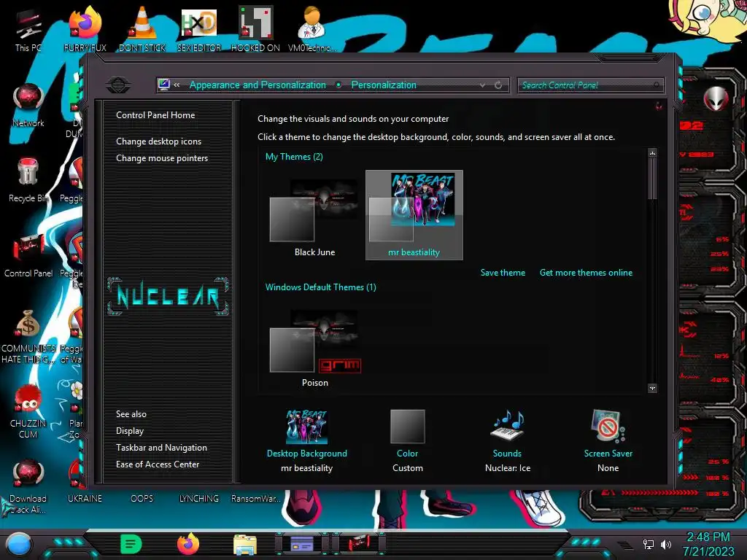The height and width of the screenshot is (560, 747).
Task: Click the Personalization breadcrumb
Action: pyautogui.click(x=384, y=85)
